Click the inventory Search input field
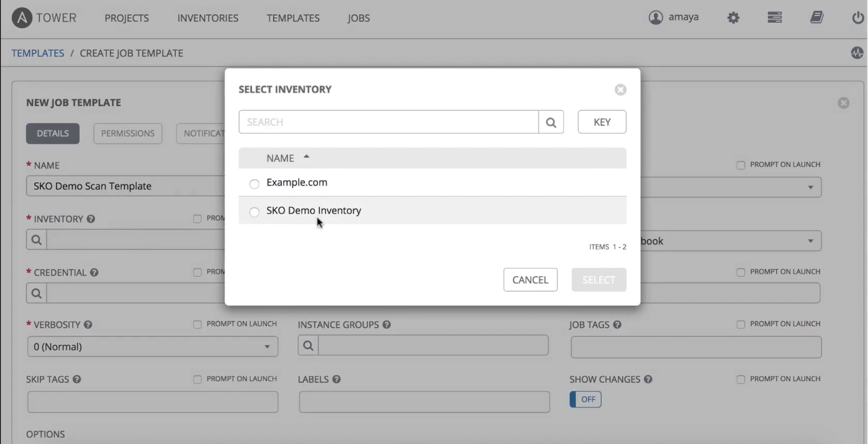The width and height of the screenshot is (868, 444). (x=388, y=122)
